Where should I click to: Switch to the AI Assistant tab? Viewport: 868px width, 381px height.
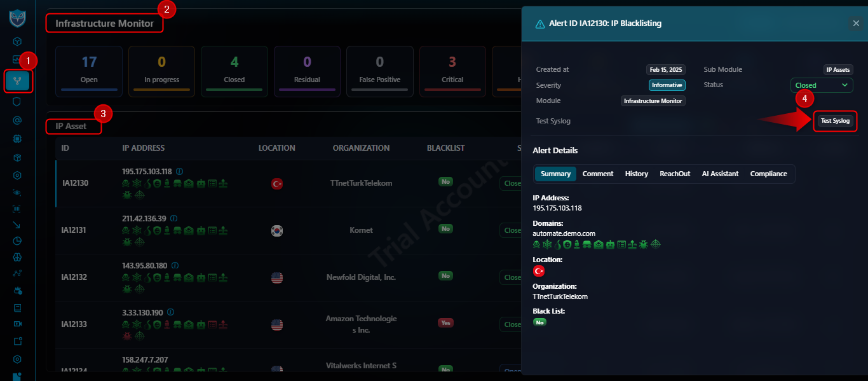(x=720, y=174)
